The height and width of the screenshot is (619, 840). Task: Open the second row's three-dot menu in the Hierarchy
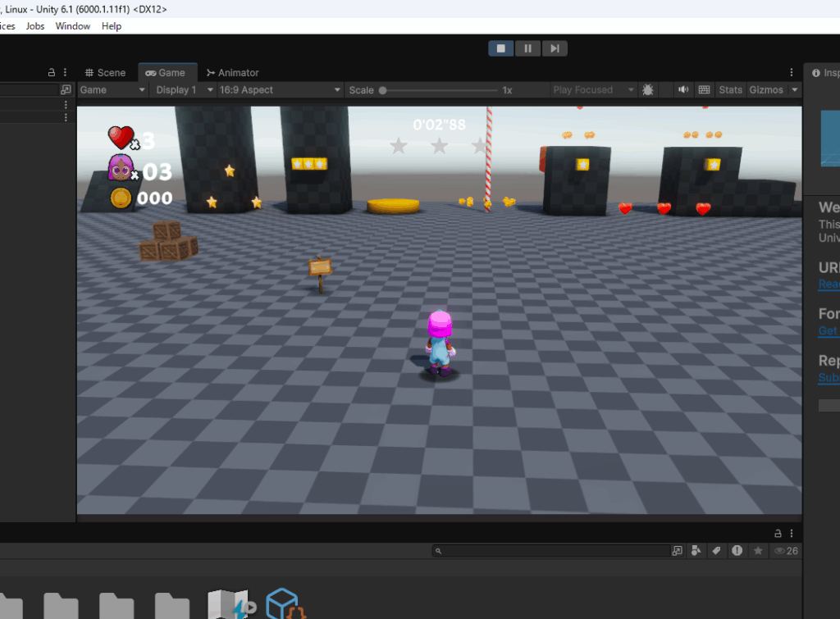(x=66, y=117)
